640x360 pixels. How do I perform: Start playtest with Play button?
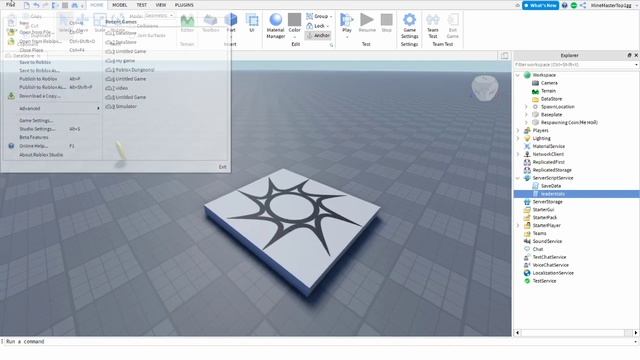pyautogui.click(x=347, y=22)
